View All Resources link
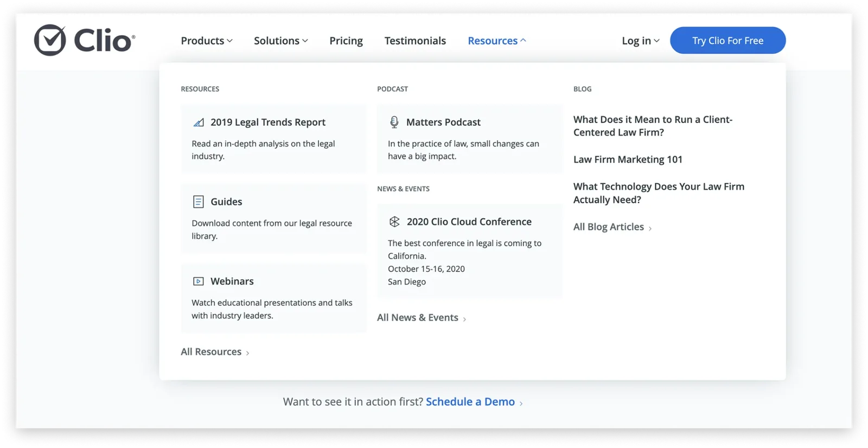Image resolution: width=868 pixels, height=448 pixels. 215,351
